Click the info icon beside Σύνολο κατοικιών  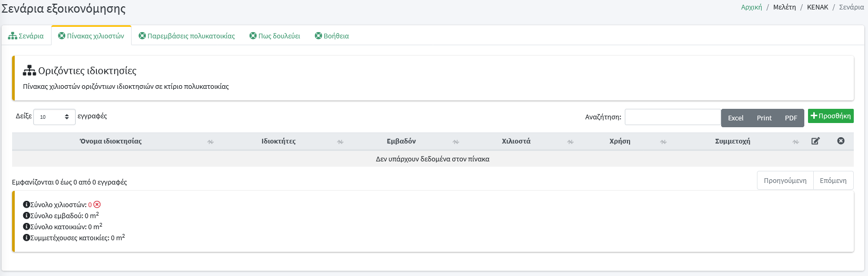point(26,227)
